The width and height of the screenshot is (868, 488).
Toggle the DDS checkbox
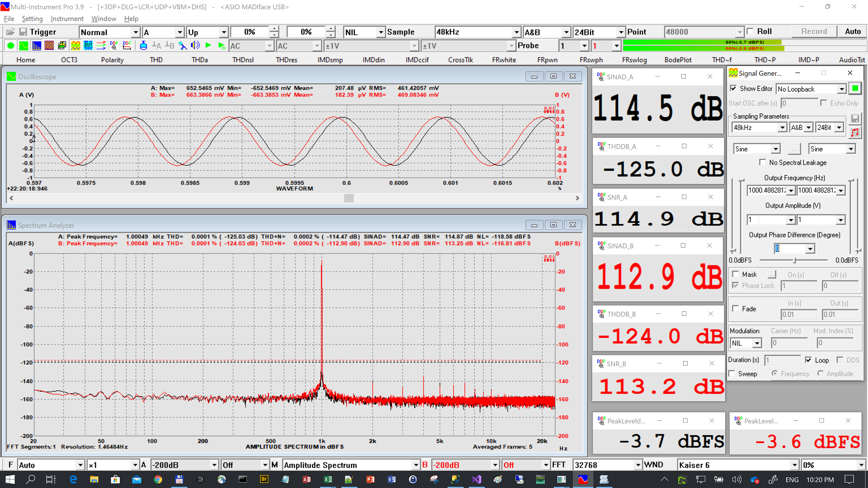pos(840,360)
